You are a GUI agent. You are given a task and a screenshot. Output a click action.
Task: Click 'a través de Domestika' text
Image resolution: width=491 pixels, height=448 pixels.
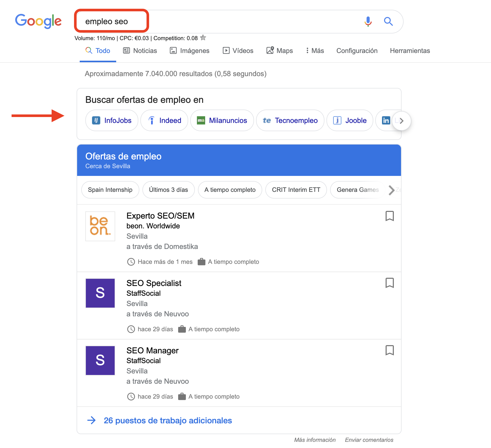point(162,246)
